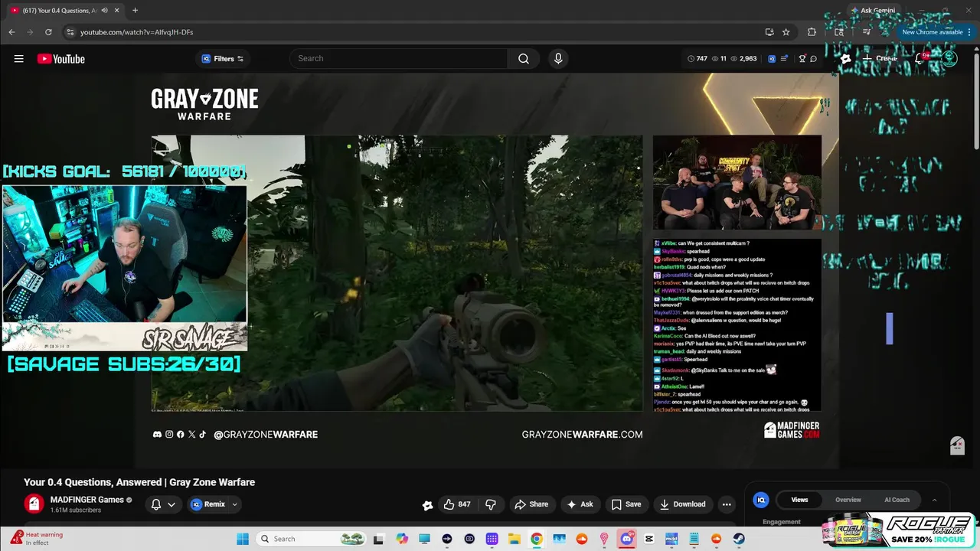
Task: Click the IQ logo in side panel
Action: (761, 500)
